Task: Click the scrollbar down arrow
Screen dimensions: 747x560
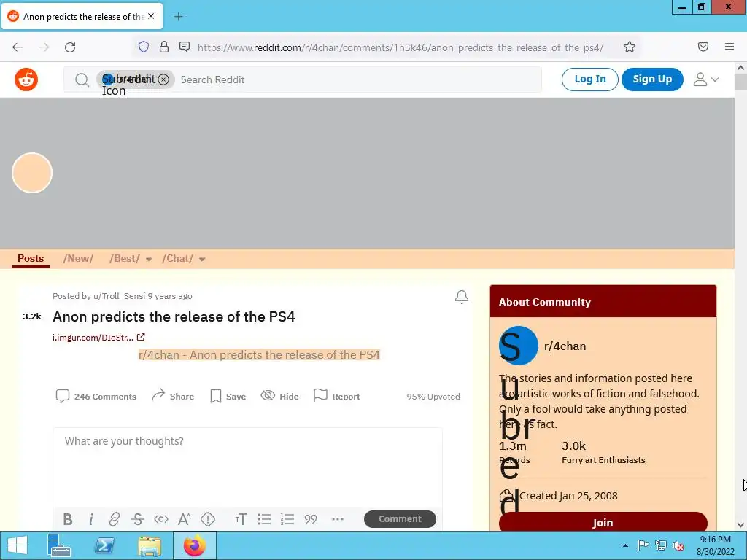Action: pos(740,525)
